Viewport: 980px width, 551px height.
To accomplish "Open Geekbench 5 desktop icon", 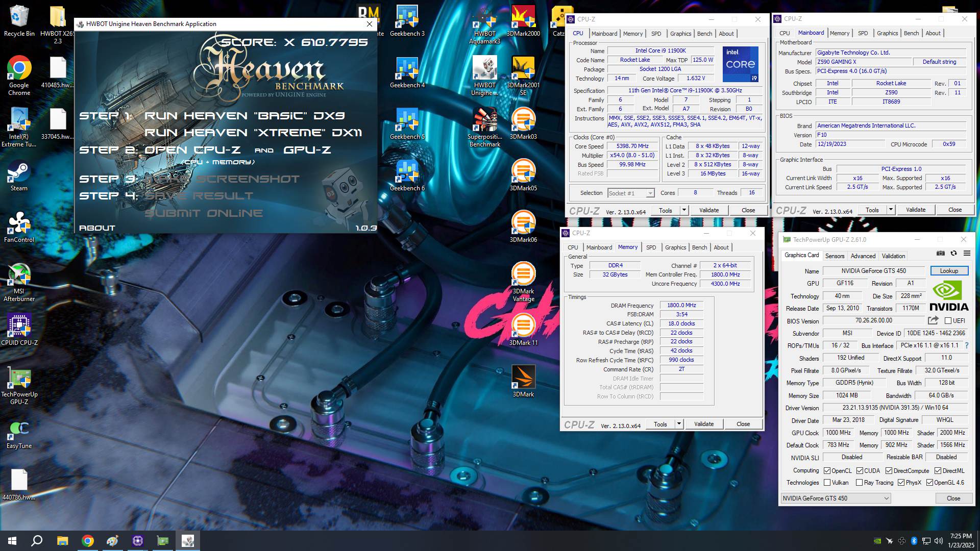I will click(407, 123).
